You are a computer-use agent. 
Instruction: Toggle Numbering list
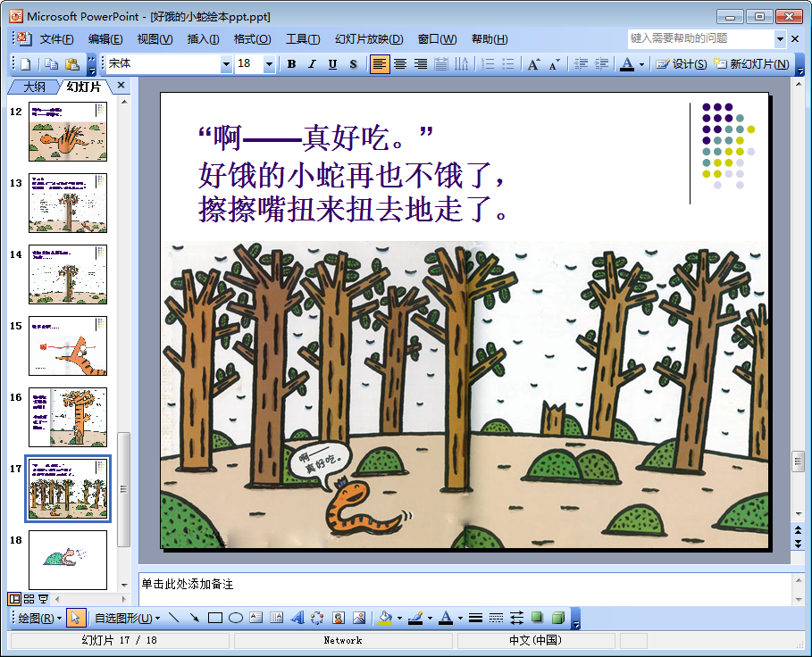488,64
